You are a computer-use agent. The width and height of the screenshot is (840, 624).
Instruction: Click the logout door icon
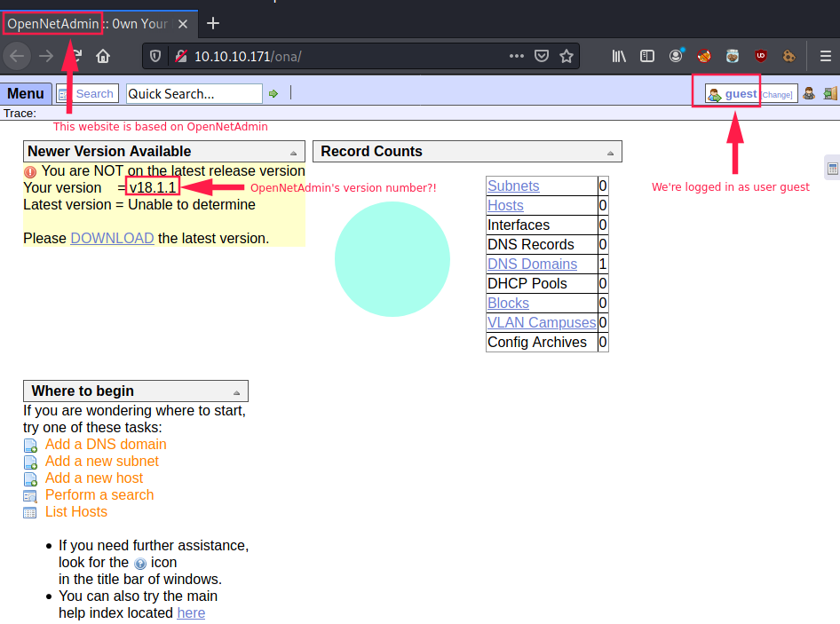830,94
